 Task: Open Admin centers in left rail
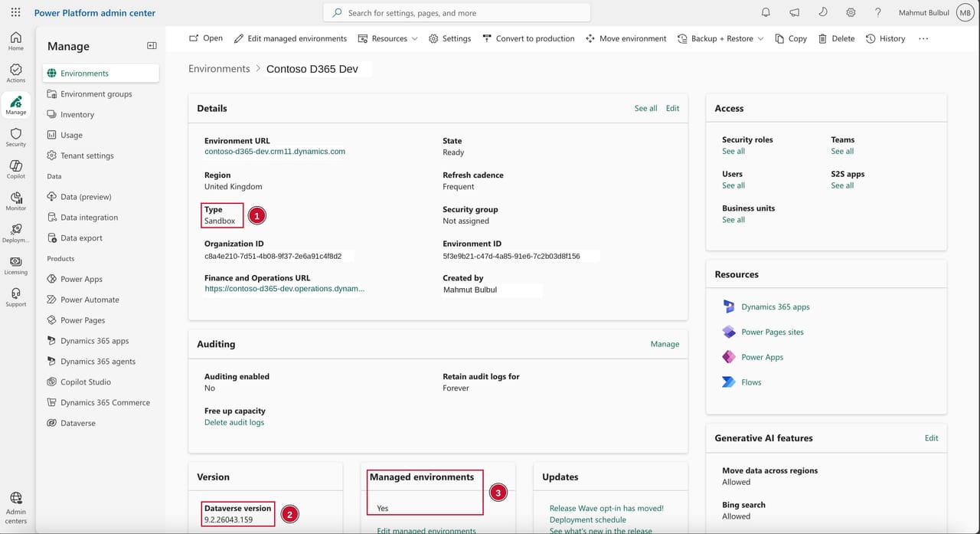[x=15, y=508]
